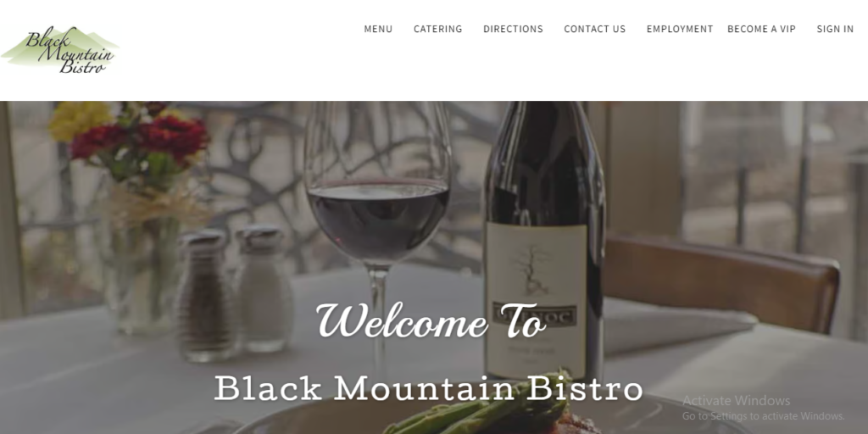Open the MENU navigation link

pyautogui.click(x=378, y=29)
